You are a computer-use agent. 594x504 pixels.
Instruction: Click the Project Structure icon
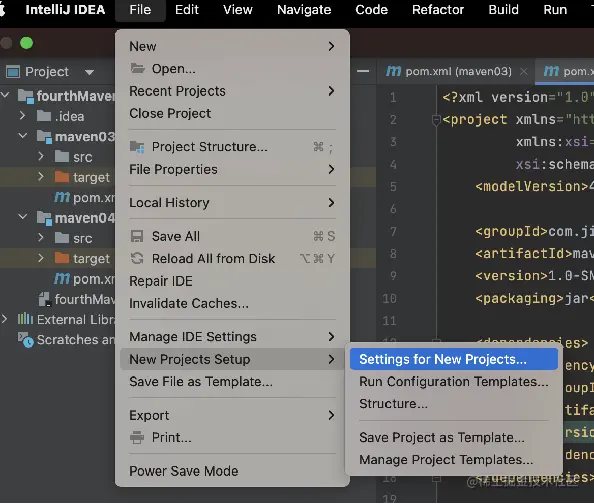pos(137,147)
